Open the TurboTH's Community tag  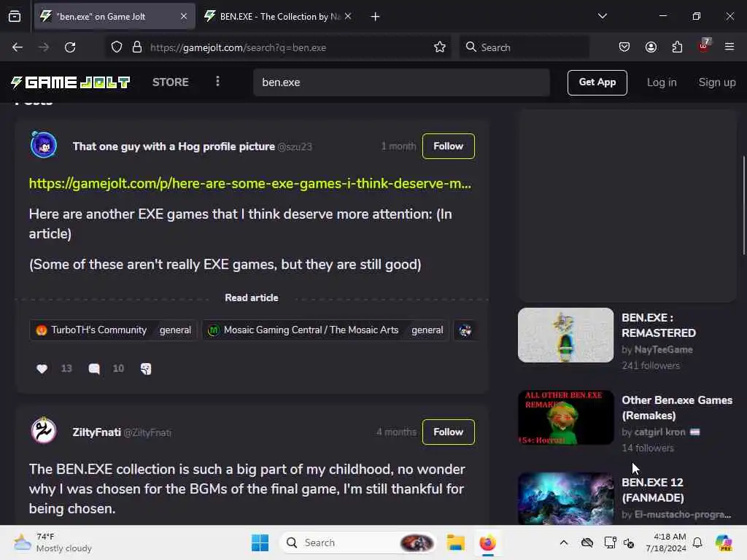coord(113,330)
